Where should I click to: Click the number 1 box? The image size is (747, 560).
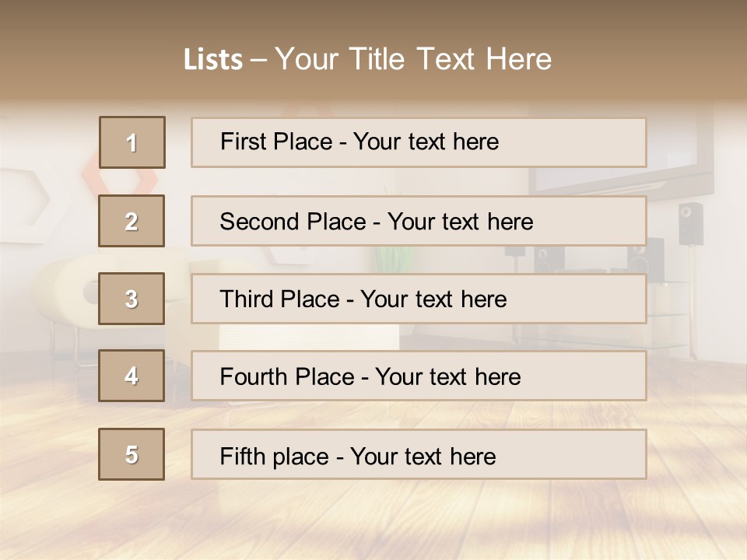pyautogui.click(x=132, y=142)
